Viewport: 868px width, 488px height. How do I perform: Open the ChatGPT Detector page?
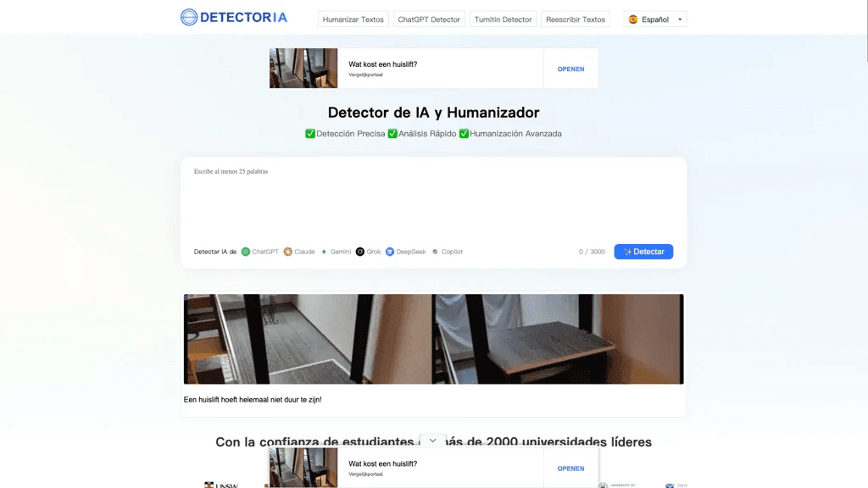pyautogui.click(x=429, y=19)
